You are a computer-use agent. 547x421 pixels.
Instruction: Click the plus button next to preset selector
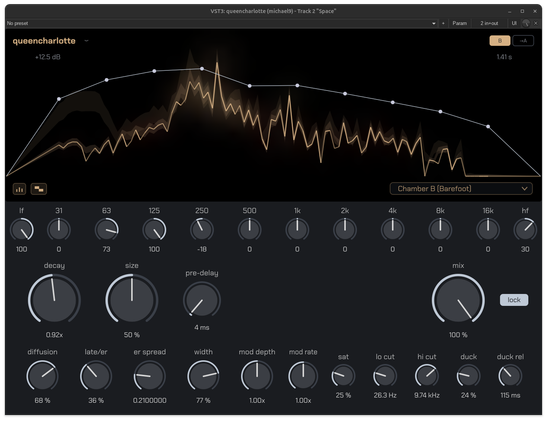click(x=443, y=23)
